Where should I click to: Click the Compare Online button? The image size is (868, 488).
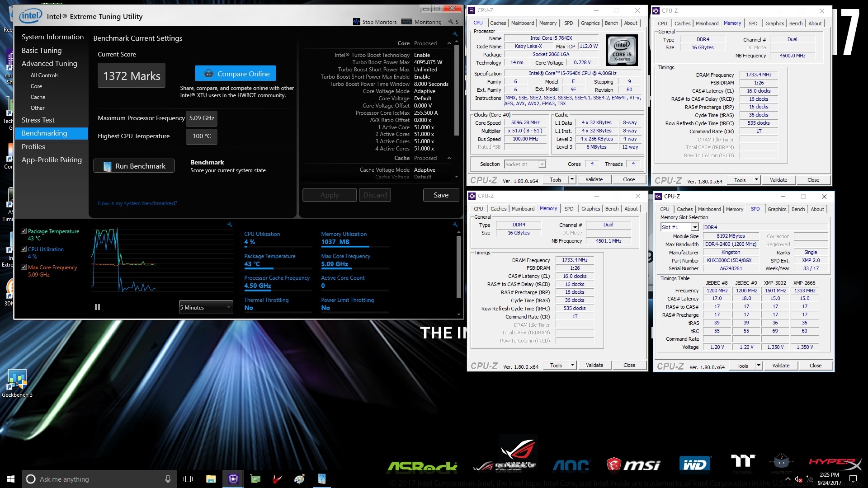pos(236,74)
